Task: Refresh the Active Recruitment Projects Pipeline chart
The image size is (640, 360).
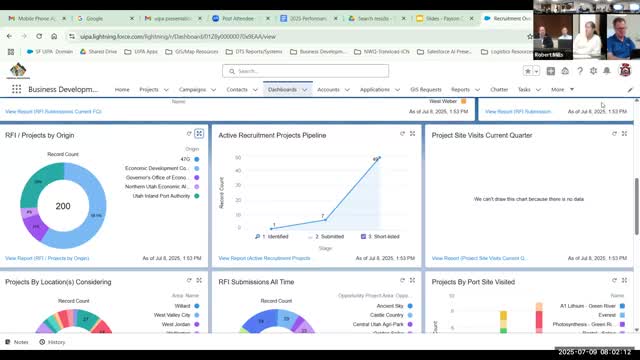Action: pos(402,133)
